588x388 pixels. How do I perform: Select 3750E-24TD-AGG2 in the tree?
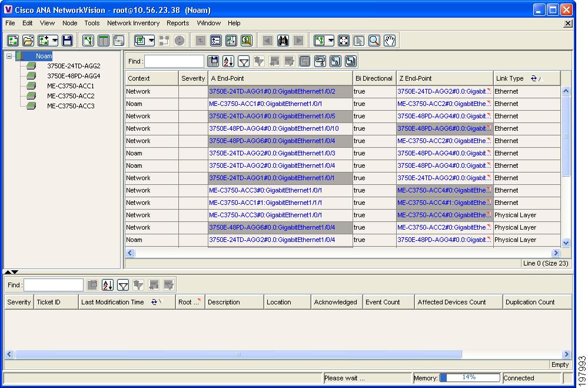(74, 66)
